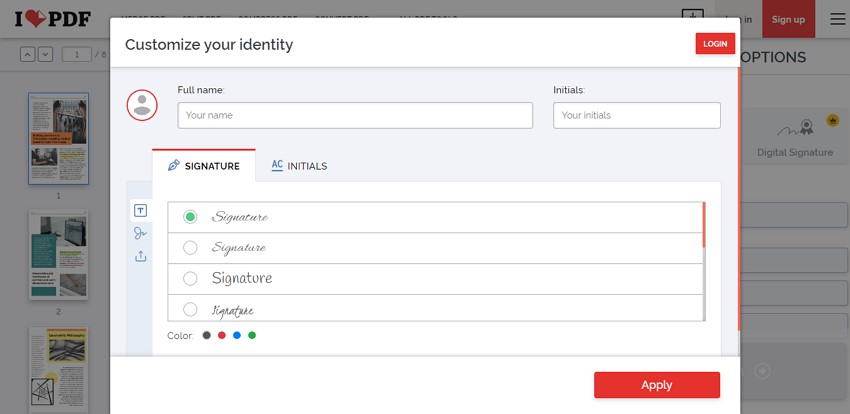The width and height of the screenshot is (850, 414).
Task: Switch to the Initials tab
Action: tap(299, 166)
